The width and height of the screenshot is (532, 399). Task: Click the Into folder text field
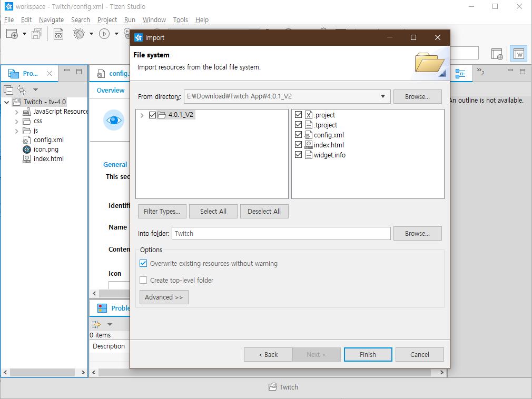(281, 234)
